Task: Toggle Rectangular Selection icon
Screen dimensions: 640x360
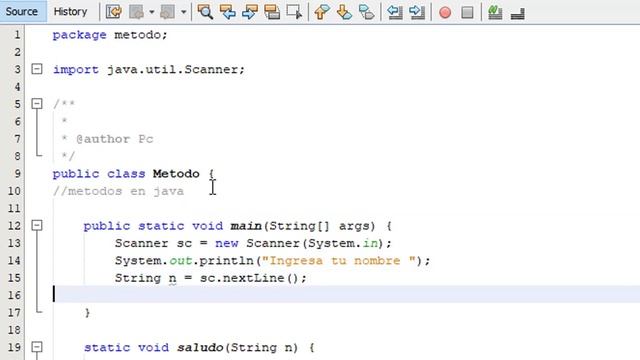Action: [x=294, y=12]
